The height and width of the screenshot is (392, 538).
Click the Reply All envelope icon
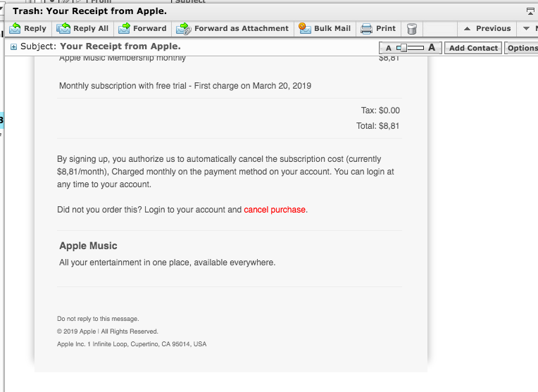point(63,28)
